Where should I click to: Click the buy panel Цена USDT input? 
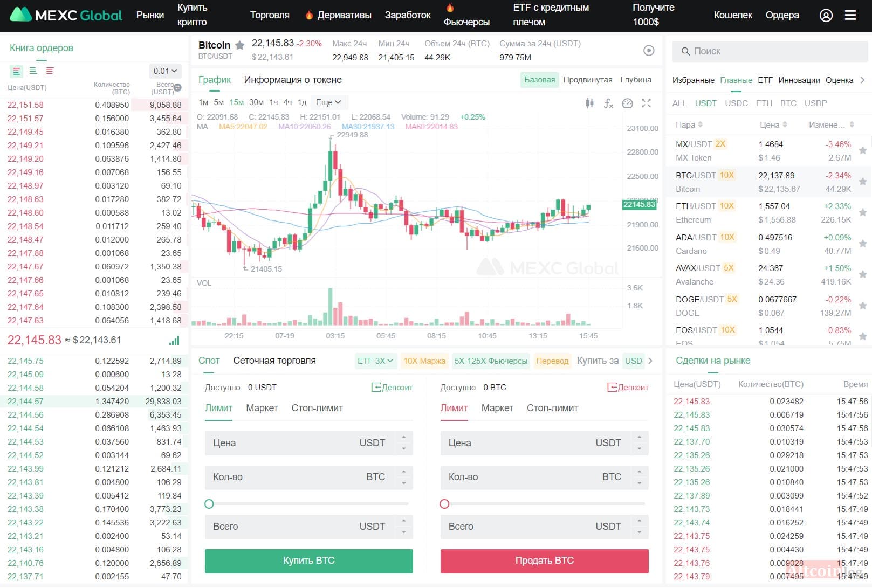tap(309, 443)
